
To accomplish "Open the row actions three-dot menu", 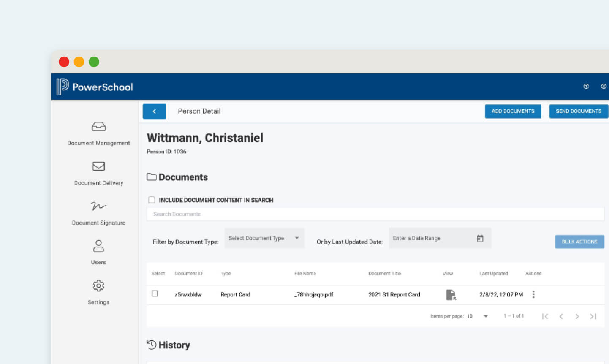I will point(533,294).
